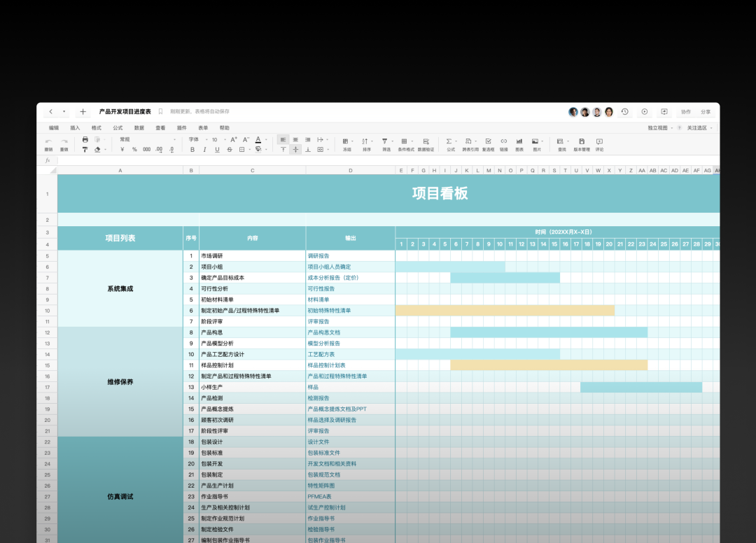756x543 pixels.
Task: Toggle center horizontal alignment
Action: [295, 140]
